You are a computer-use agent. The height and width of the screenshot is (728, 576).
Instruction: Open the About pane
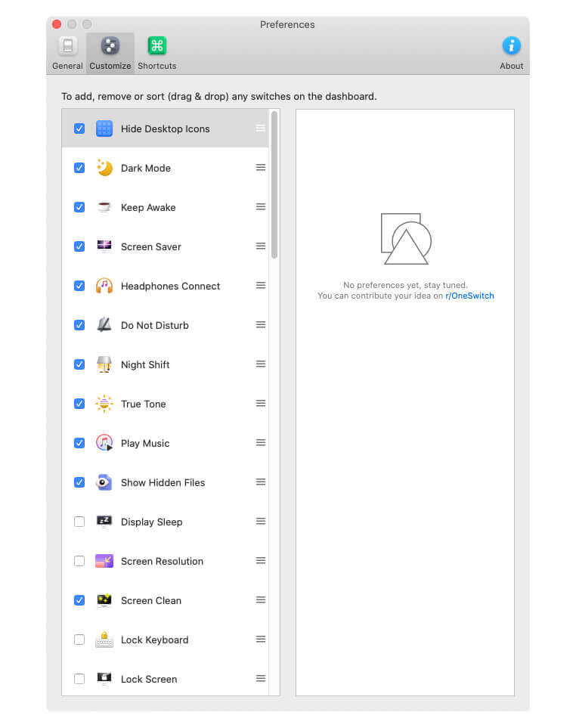(511, 53)
